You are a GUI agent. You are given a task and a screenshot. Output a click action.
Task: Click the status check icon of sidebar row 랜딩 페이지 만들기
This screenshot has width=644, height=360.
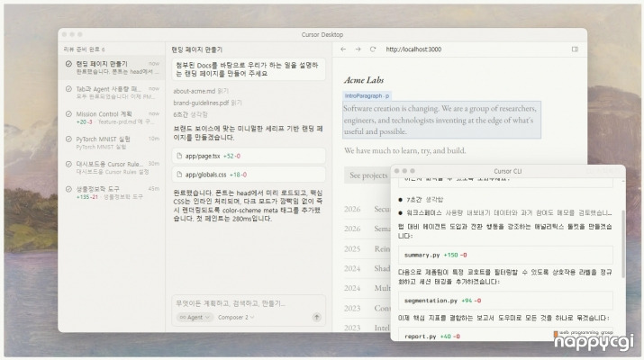point(68,64)
